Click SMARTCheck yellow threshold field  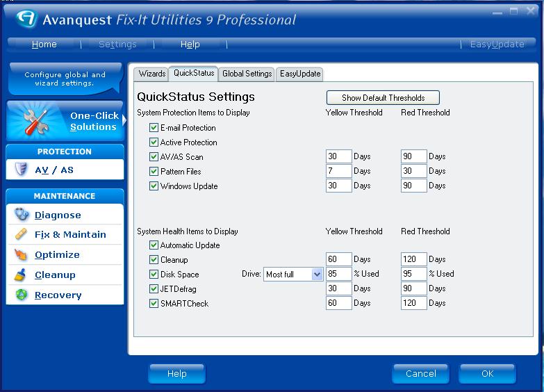338,303
